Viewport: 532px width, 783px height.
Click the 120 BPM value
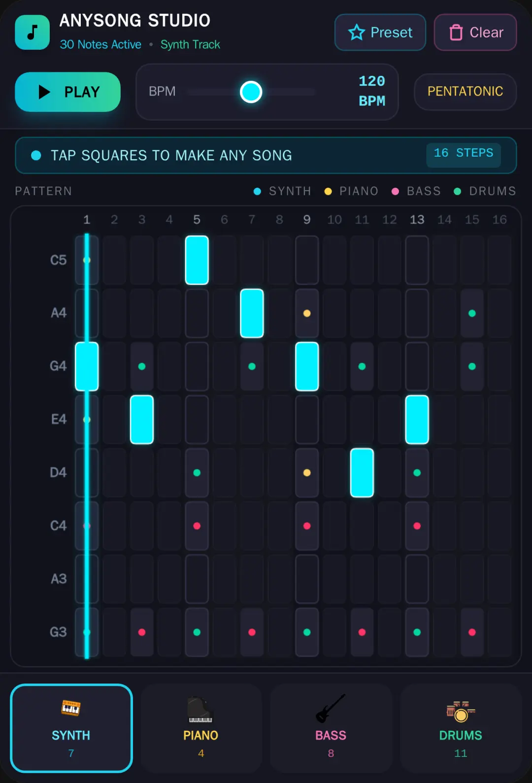[372, 91]
